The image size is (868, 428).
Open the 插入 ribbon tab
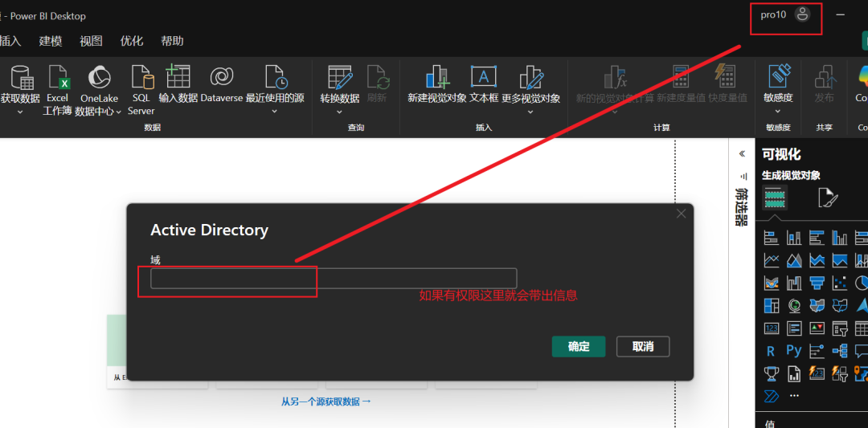click(x=10, y=41)
